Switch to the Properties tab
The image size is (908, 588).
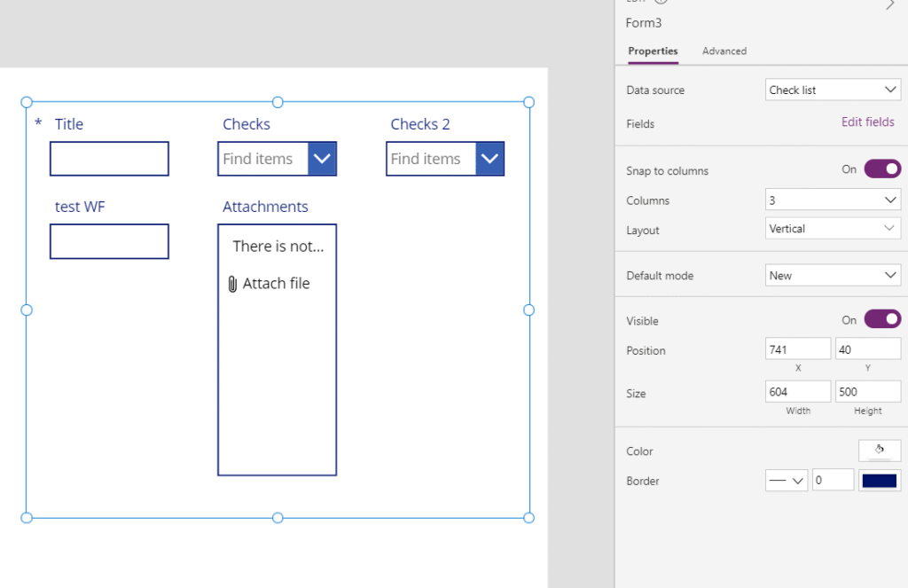pyautogui.click(x=653, y=51)
